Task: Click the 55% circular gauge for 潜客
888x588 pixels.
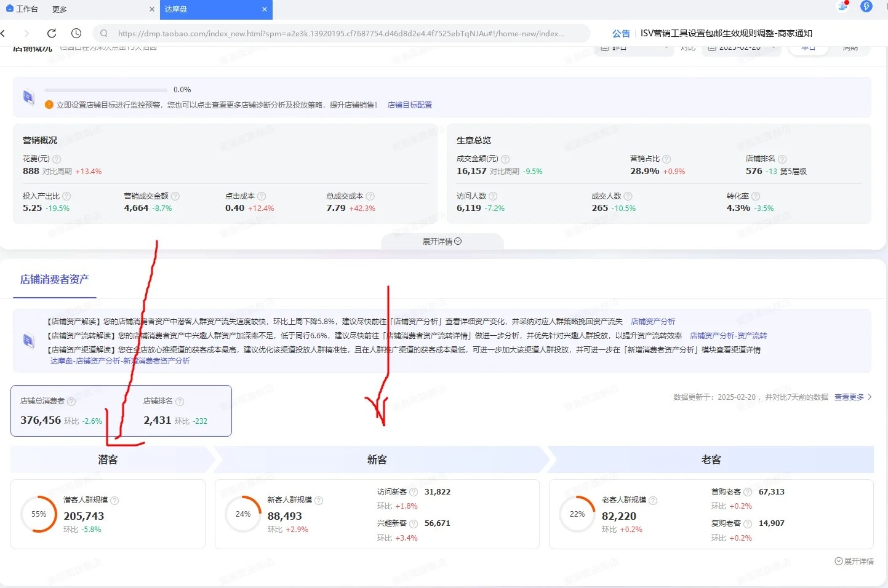Action: tap(39, 514)
